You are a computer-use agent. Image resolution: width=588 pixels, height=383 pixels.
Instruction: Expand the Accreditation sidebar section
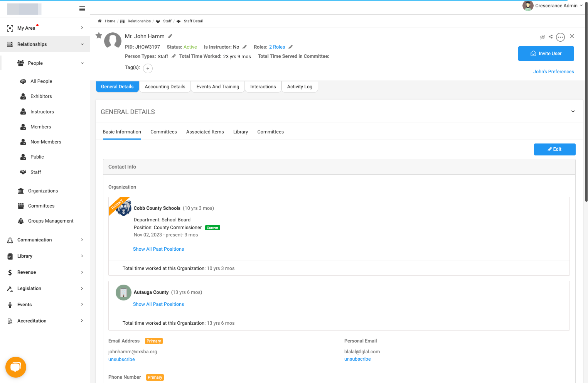click(45, 321)
